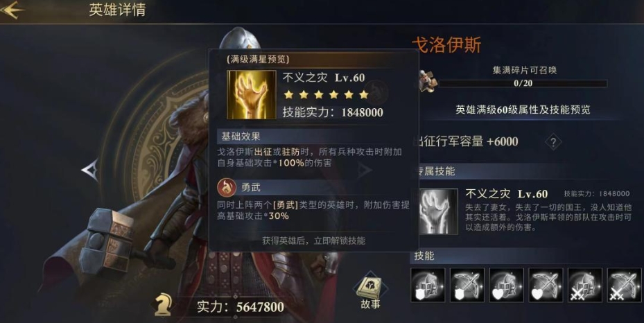This screenshot has width=644, height=323.
Task: Tap the 不义之灾 grey hand skill icon
Action: coord(438,211)
